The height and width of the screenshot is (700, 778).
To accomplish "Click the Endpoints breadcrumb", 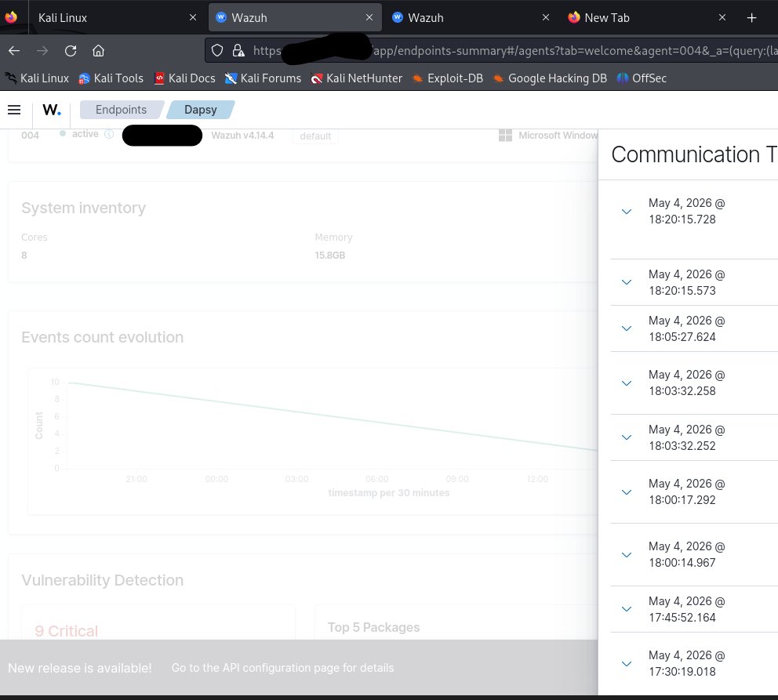I will click(x=121, y=110).
